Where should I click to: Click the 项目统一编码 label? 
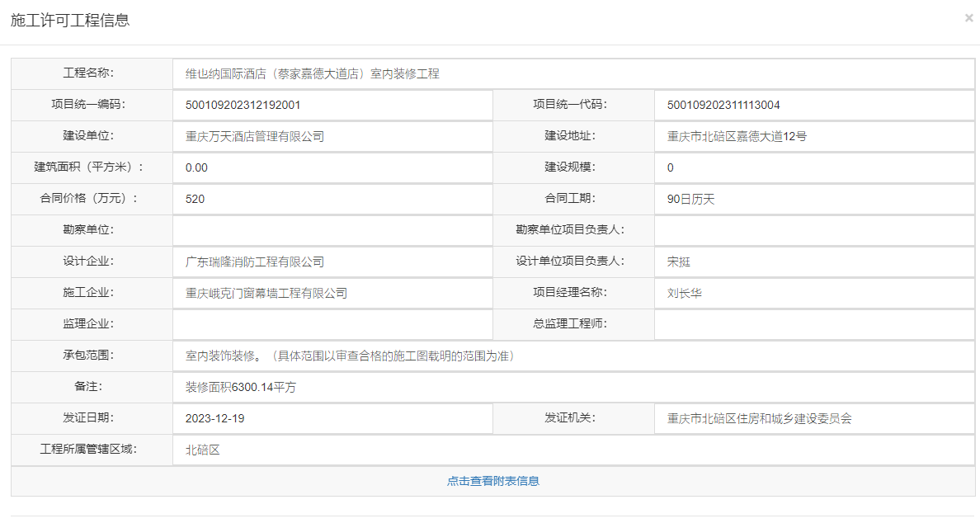[x=88, y=104]
